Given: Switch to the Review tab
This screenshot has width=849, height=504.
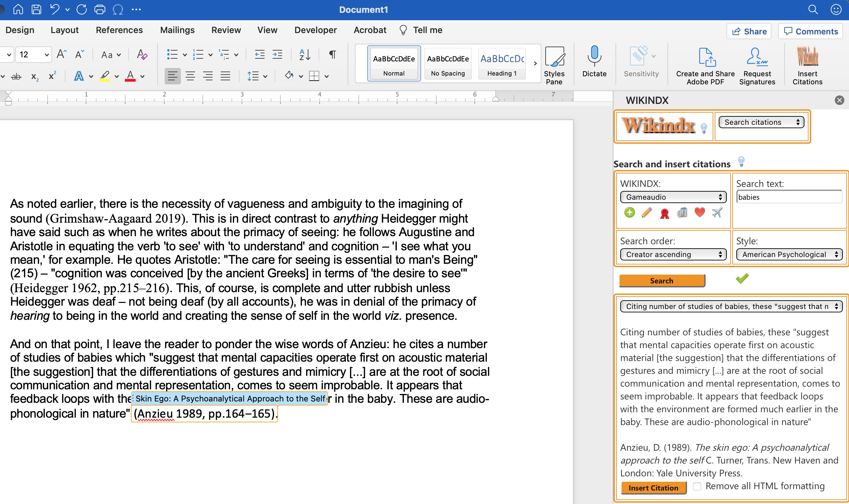Looking at the screenshot, I should [x=226, y=30].
